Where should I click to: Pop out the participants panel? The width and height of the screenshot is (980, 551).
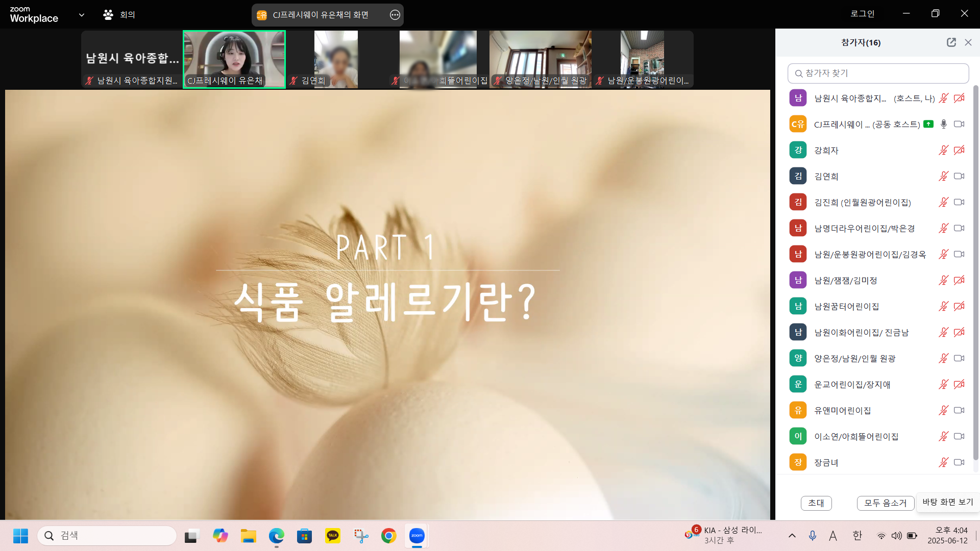pyautogui.click(x=951, y=42)
